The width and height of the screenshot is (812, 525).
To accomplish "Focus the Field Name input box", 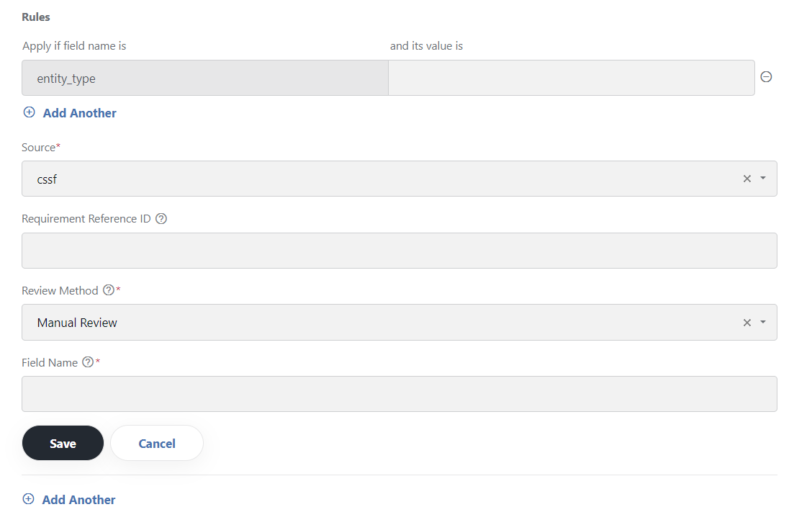I will (x=400, y=394).
